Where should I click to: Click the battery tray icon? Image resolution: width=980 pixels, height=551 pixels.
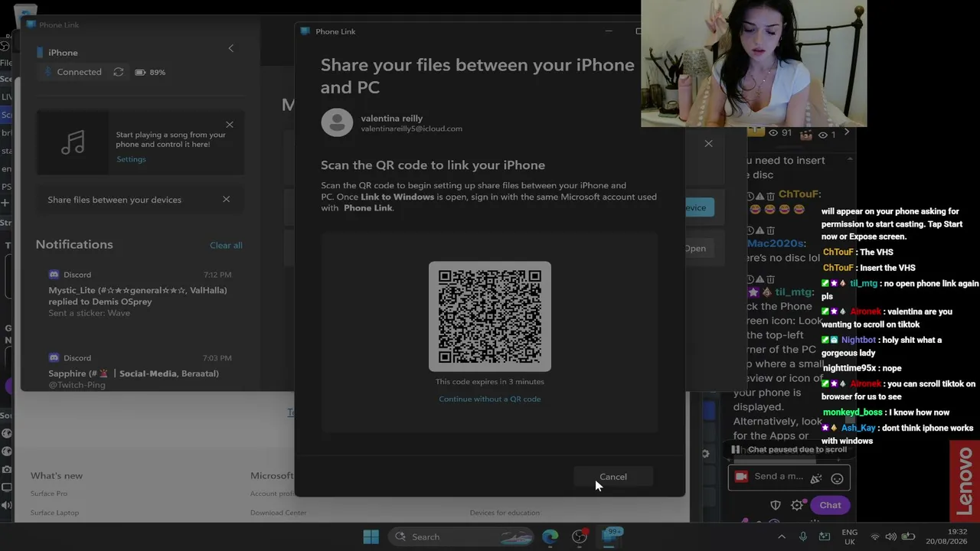(909, 537)
